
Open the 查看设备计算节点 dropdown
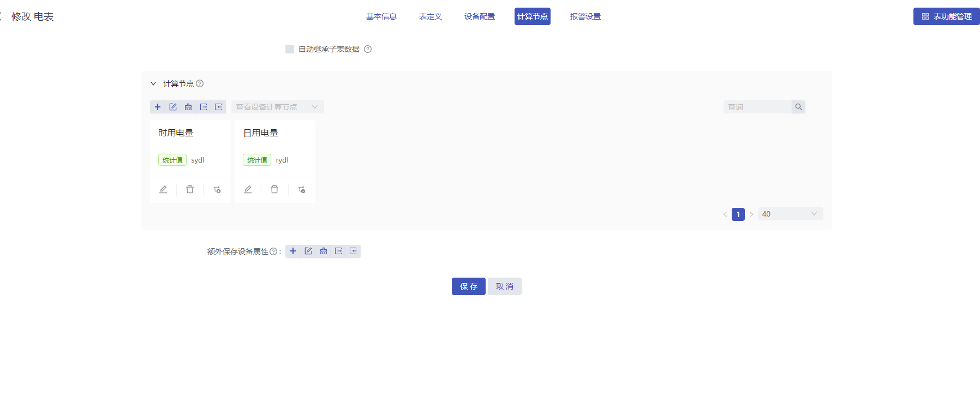pyautogui.click(x=278, y=107)
